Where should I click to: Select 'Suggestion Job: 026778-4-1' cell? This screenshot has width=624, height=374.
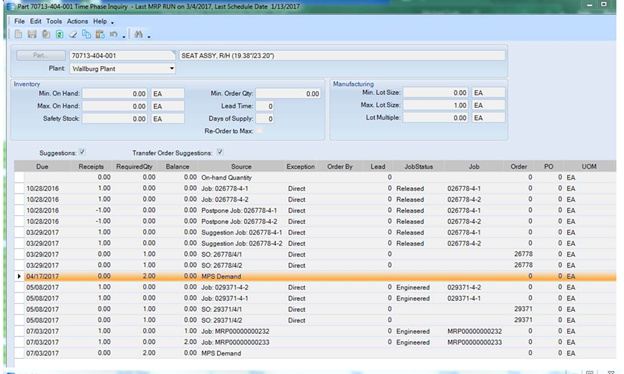[x=242, y=232]
